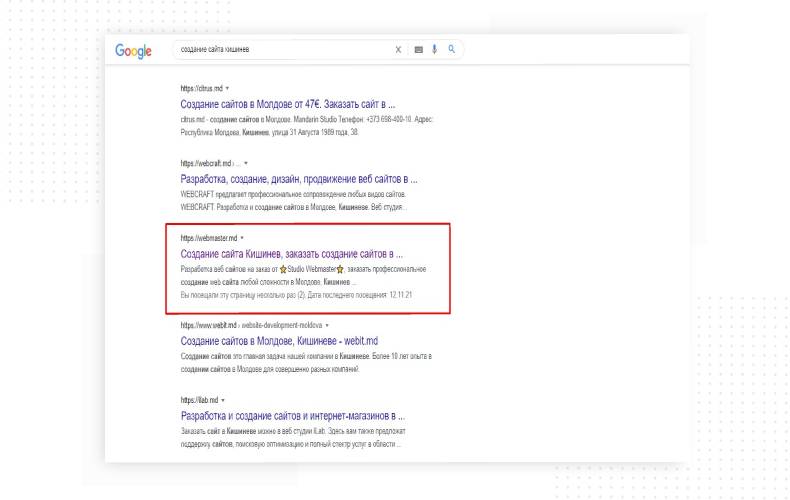This screenshot has width=790, height=500.
Task: Expand dropdown arrow next to webit.md URL
Action: pyautogui.click(x=327, y=325)
